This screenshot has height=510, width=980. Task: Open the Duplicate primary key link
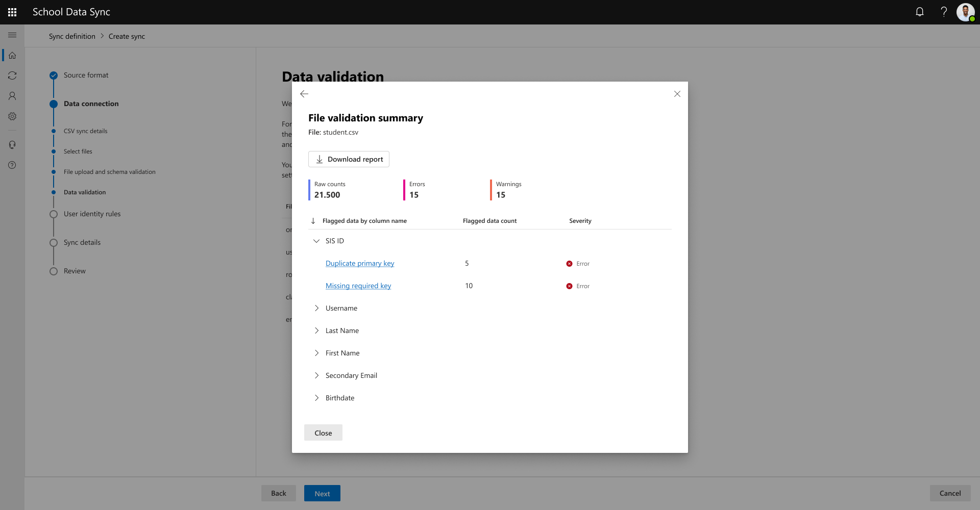360,263
